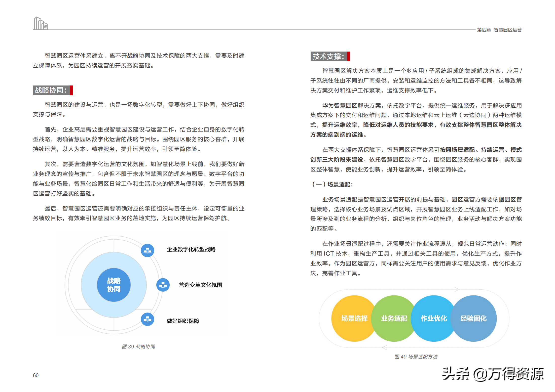Click the right arrow above the circles diagram

[x=457, y=289]
